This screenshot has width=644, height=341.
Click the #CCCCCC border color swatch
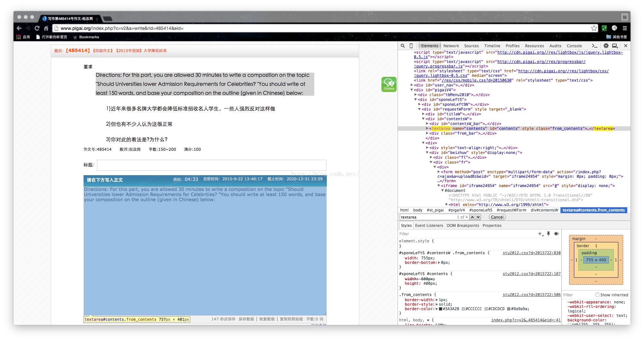[x=463, y=309]
